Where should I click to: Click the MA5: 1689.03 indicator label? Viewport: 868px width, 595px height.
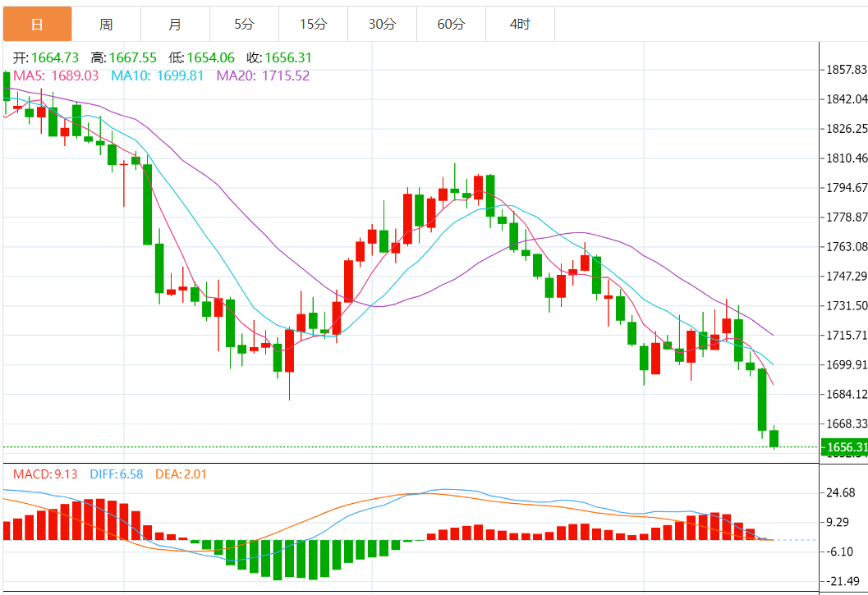(56, 76)
